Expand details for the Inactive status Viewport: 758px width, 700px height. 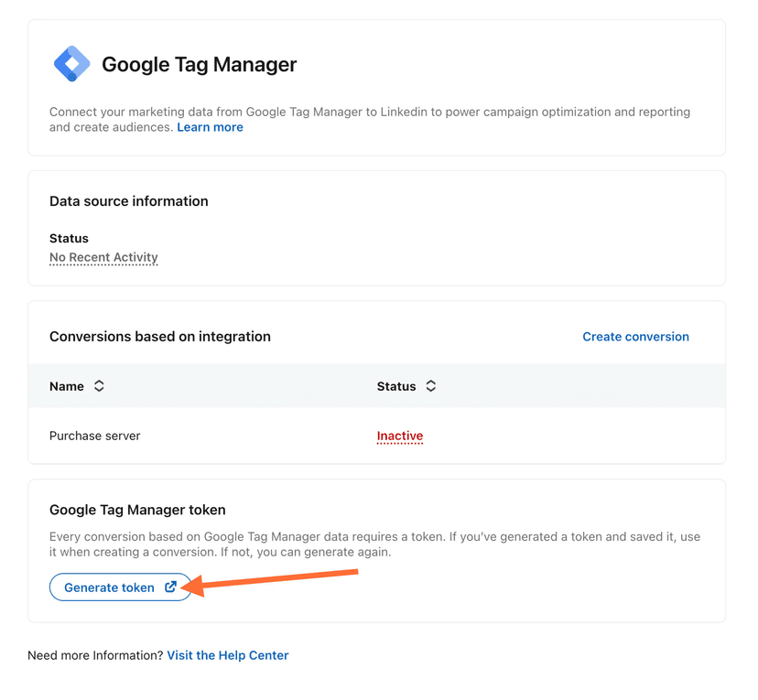click(x=399, y=436)
